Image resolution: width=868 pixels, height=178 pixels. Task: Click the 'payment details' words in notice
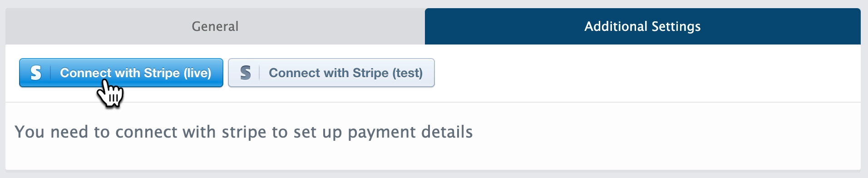coord(410,132)
